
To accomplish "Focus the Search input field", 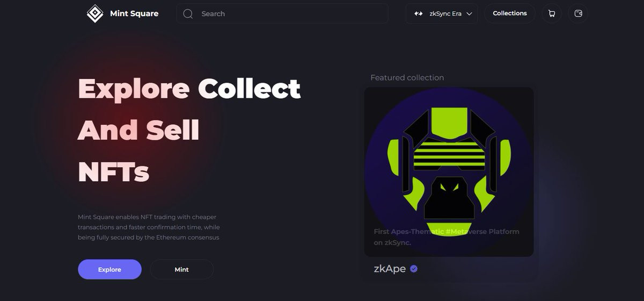I will [x=282, y=13].
